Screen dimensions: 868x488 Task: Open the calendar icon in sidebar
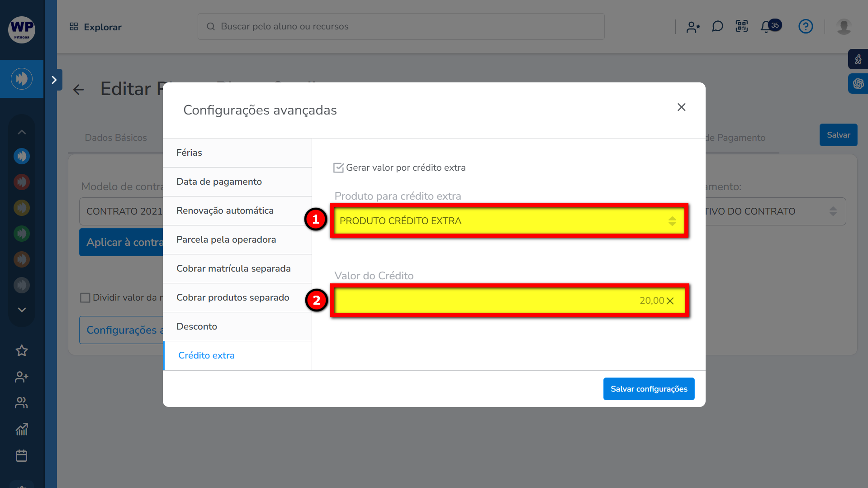[22, 455]
